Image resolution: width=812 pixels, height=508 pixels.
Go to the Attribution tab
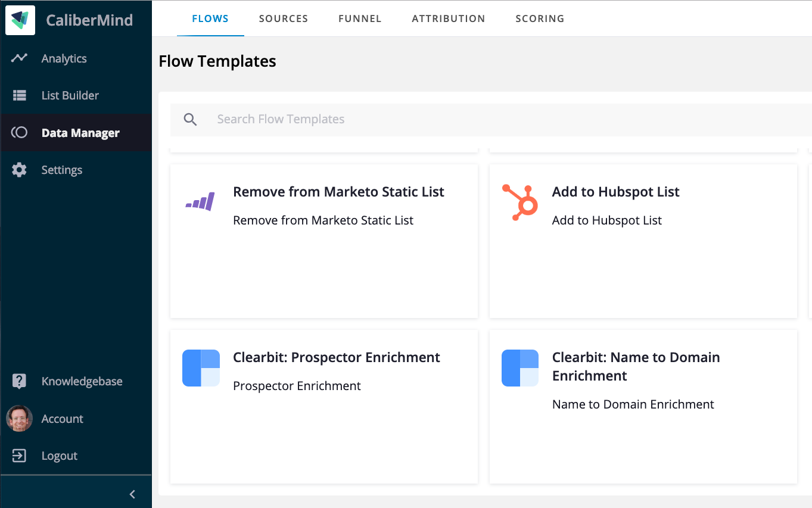coord(449,18)
